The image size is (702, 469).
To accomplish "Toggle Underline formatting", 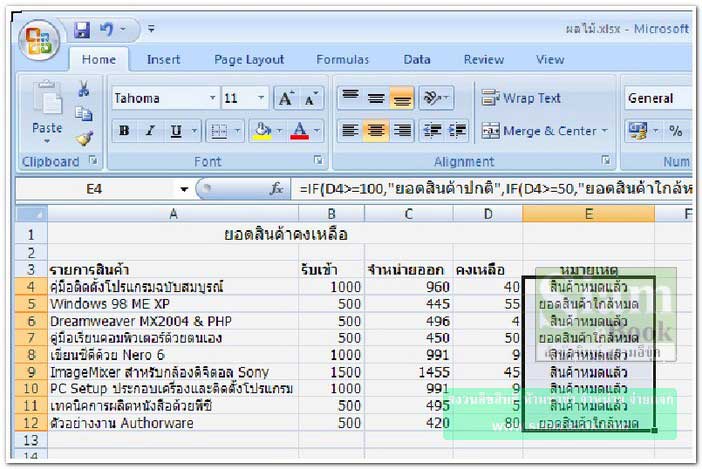I will click(x=176, y=131).
